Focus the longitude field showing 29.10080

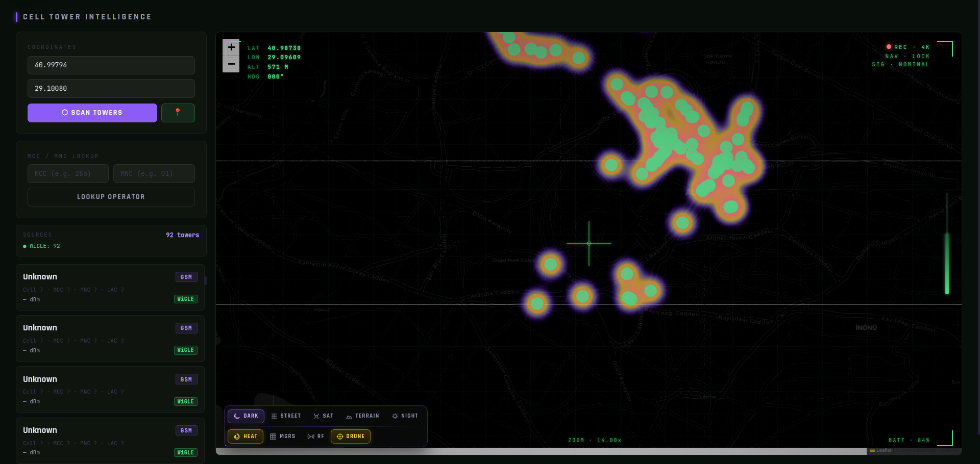click(111, 88)
